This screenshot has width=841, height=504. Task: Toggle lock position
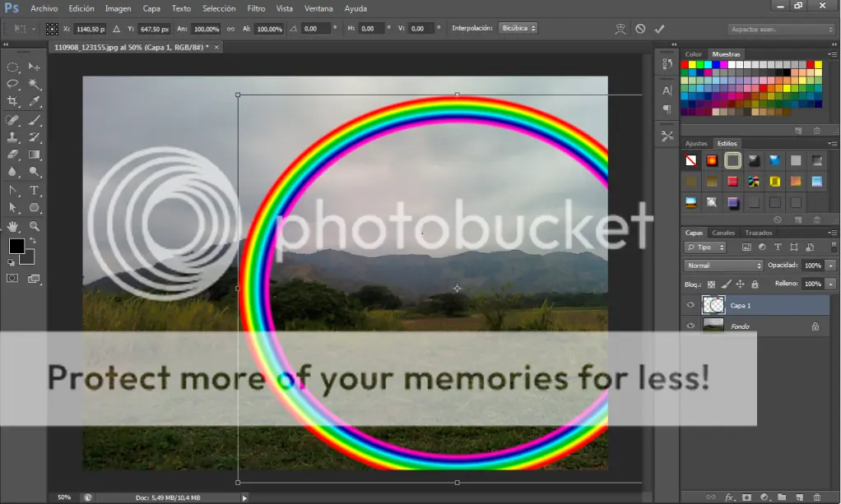tap(740, 284)
